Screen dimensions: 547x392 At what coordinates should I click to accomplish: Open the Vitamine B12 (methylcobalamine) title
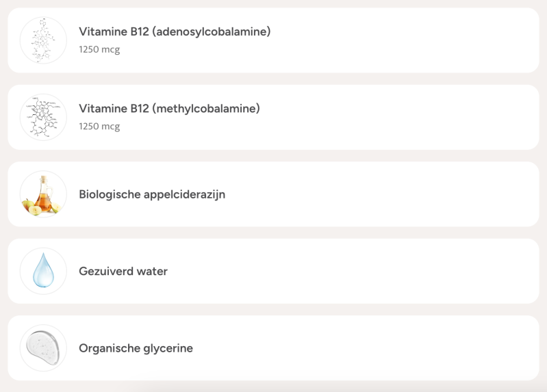pos(169,108)
